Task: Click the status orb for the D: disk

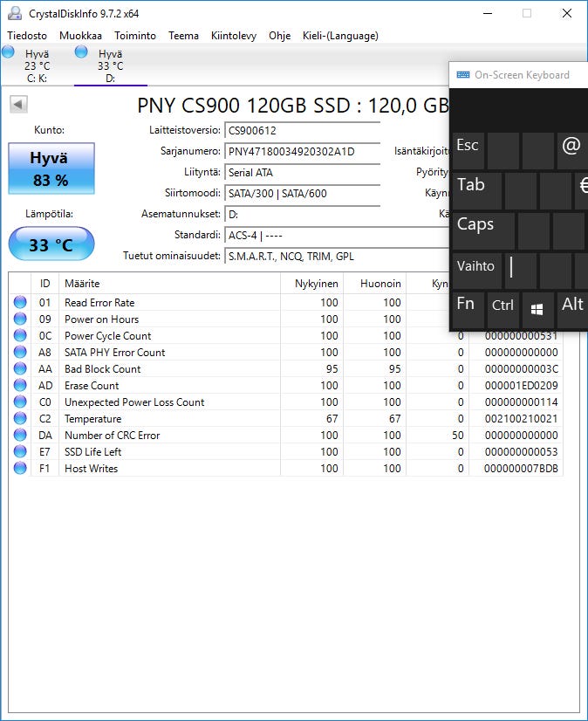Action: click(x=81, y=51)
